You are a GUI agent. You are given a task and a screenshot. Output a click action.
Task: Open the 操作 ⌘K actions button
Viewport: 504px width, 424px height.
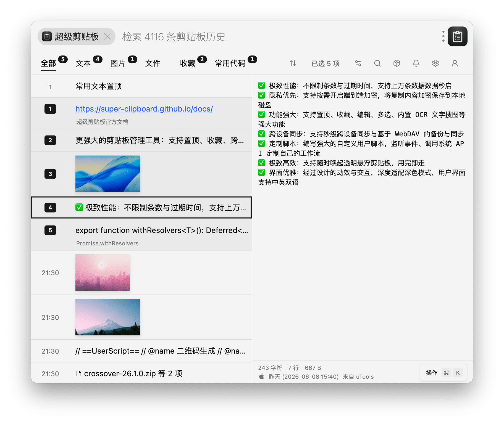443,373
